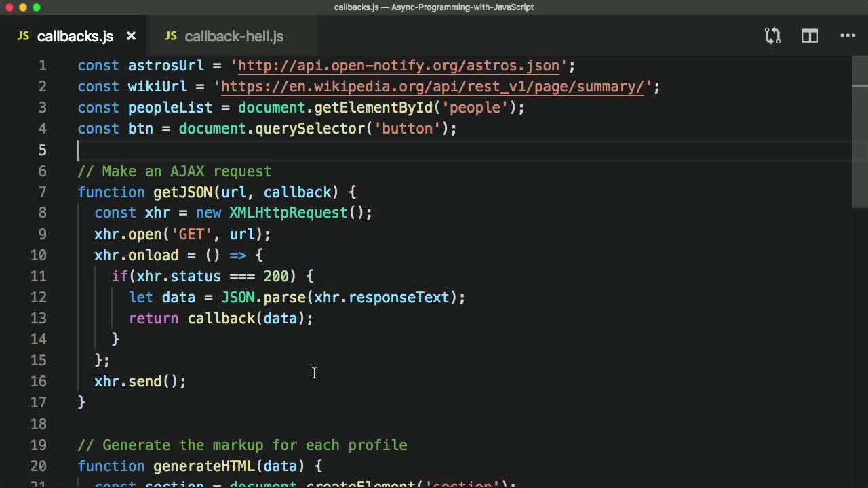Switch to the callback-hell.js tab
Image resolution: width=868 pixels, height=488 pixels.
pos(233,36)
